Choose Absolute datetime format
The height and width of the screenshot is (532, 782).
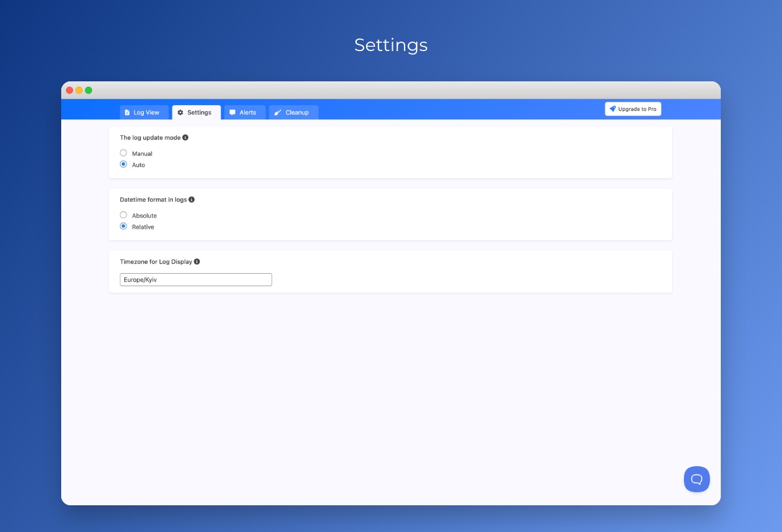[x=124, y=215]
